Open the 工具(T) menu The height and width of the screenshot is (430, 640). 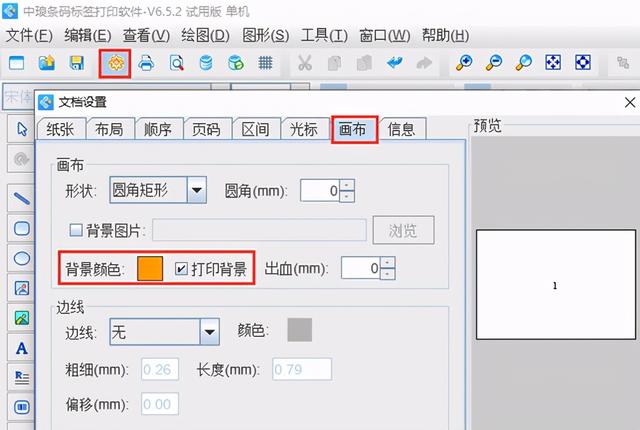[324, 35]
